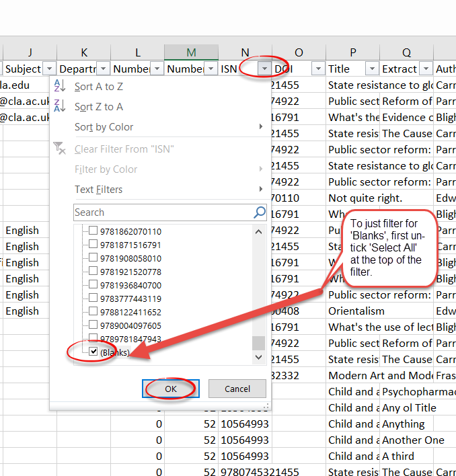Select the Orientalism cell in column P

[x=356, y=311]
